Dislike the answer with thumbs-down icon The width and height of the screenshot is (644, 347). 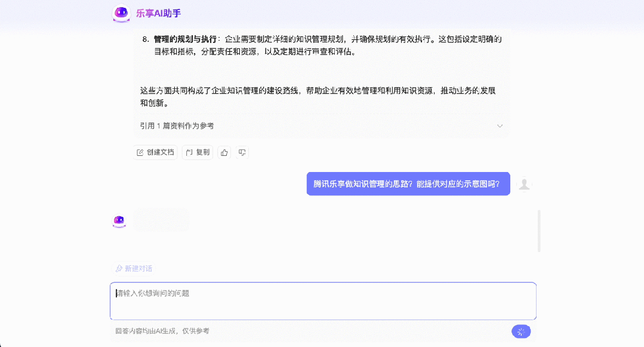point(242,152)
